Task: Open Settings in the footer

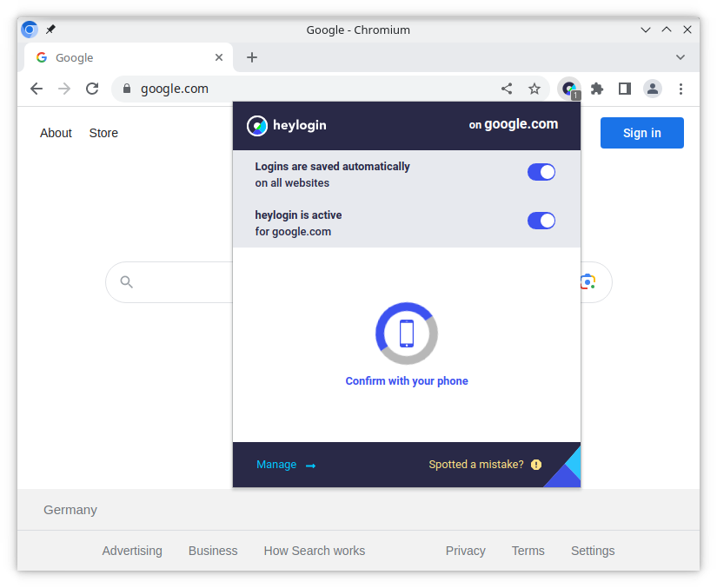Action: (x=593, y=551)
